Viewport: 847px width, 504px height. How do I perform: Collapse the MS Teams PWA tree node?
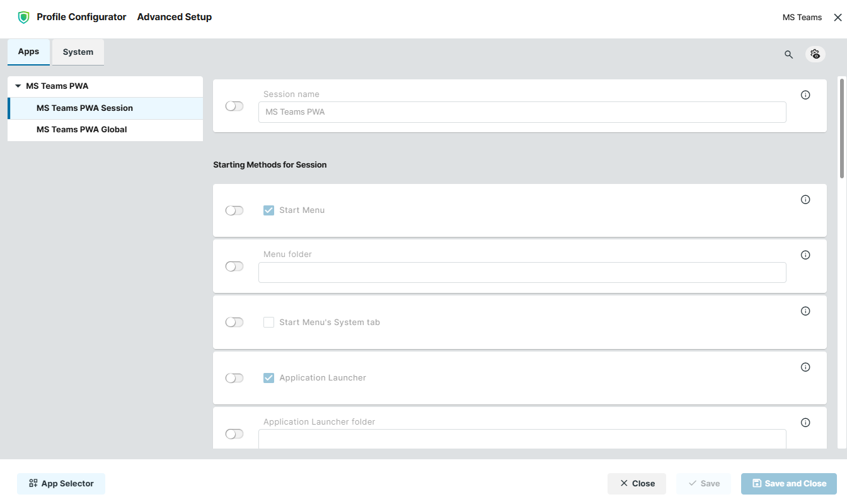click(x=18, y=86)
